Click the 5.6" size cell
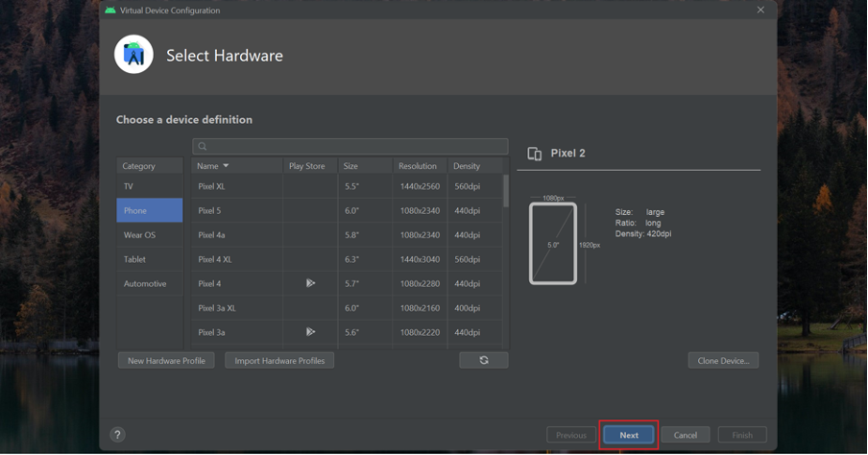Viewport: 868px width, 455px height. coord(351,332)
